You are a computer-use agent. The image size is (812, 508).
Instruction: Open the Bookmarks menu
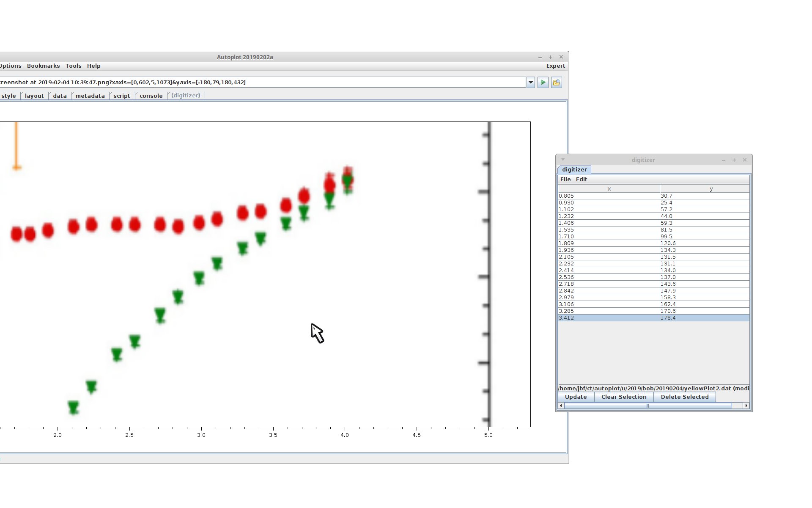tap(43, 66)
